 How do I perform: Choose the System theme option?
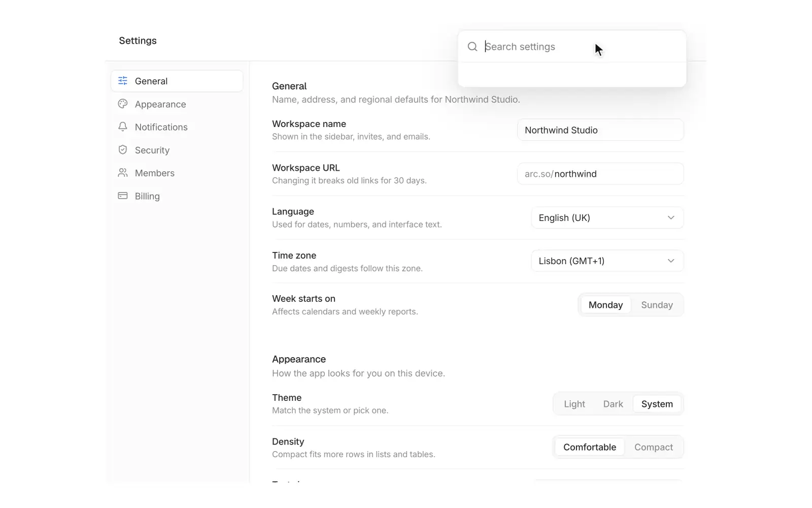pos(657,404)
